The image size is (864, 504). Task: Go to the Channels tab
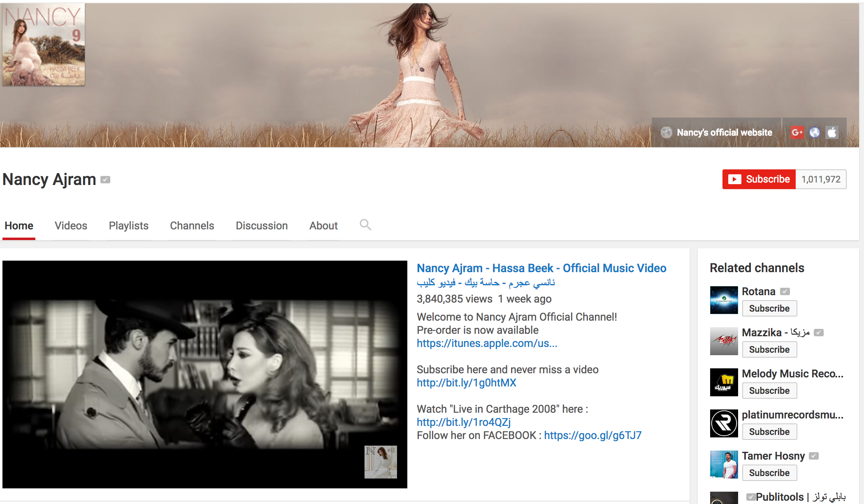[192, 226]
